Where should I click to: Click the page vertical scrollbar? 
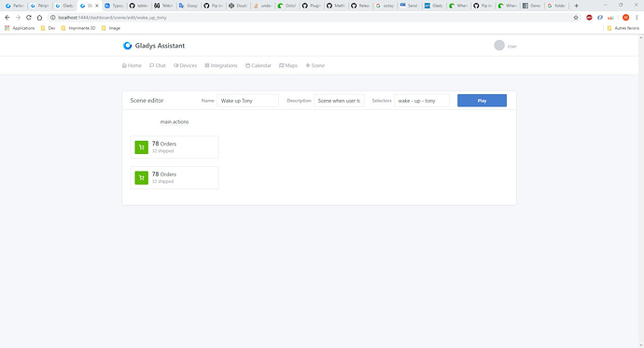point(641,191)
